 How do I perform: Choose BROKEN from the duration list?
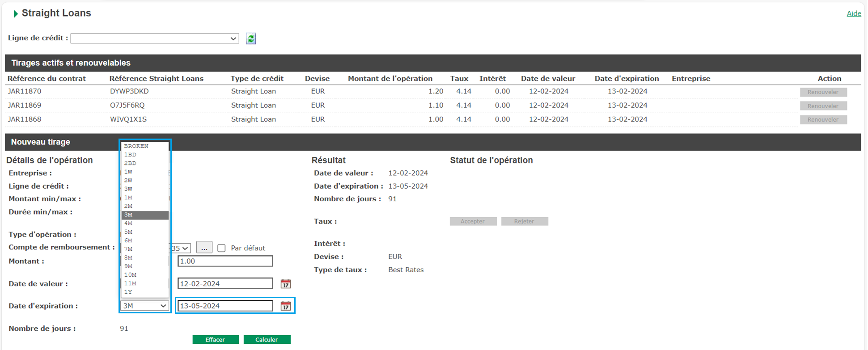[x=144, y=146]
